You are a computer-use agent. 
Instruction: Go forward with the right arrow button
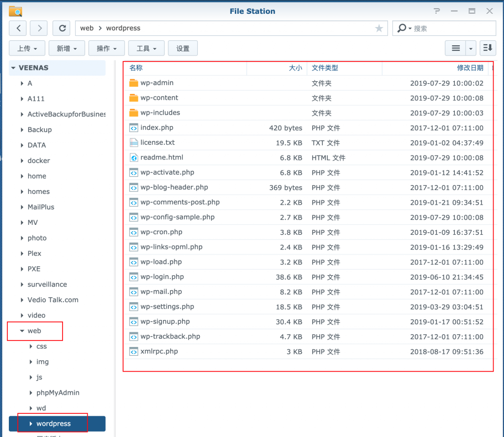39,28
